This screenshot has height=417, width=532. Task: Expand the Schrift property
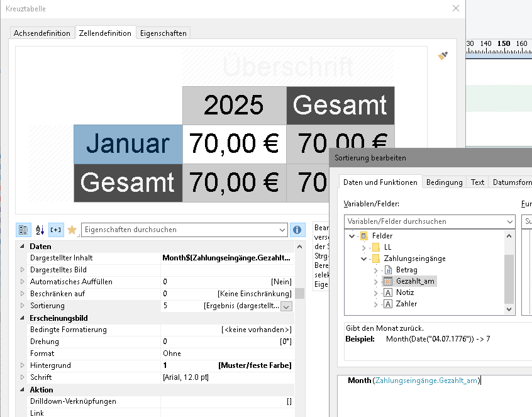[23, 377]
